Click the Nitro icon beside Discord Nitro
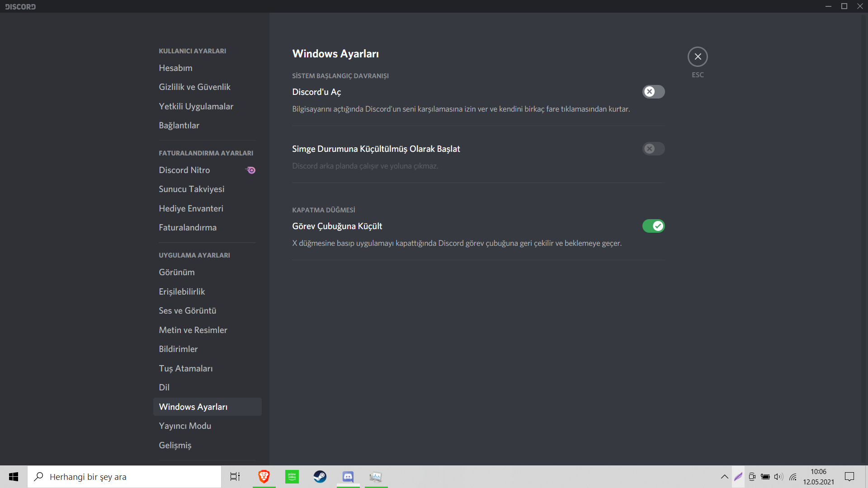The height and width of the screenshot is (488, 868). point(251,170)
